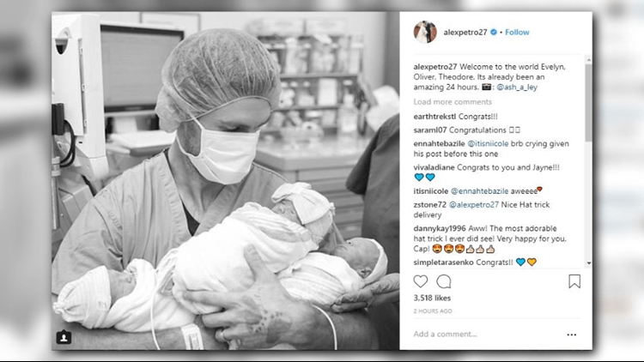Open the comment bubble icon
Viewport: 644px width, 362px height.
pos(444,281)
